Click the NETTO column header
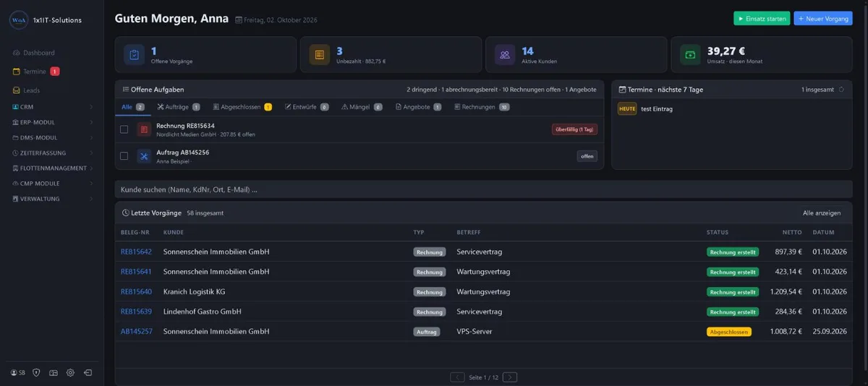868x386 pixels. tap(792, 233)
